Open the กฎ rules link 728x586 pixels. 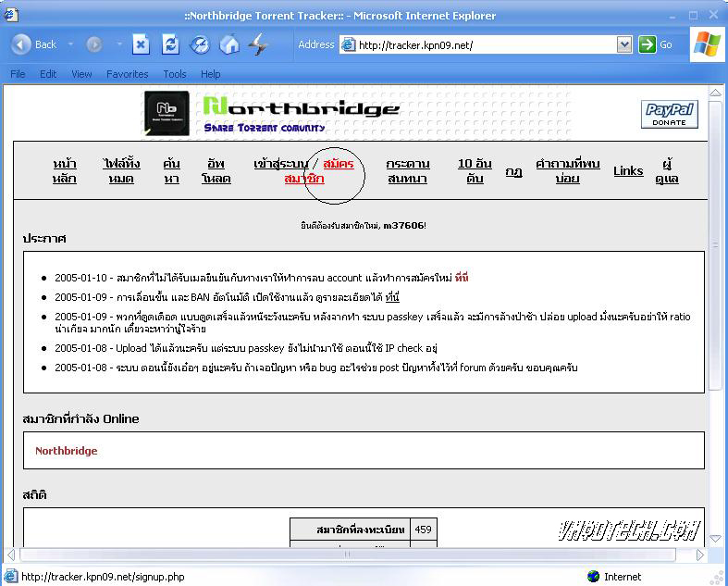(514, 171)
